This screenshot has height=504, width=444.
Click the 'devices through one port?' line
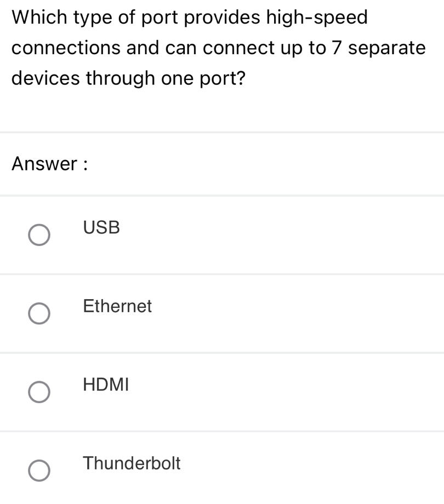[128, 79]
